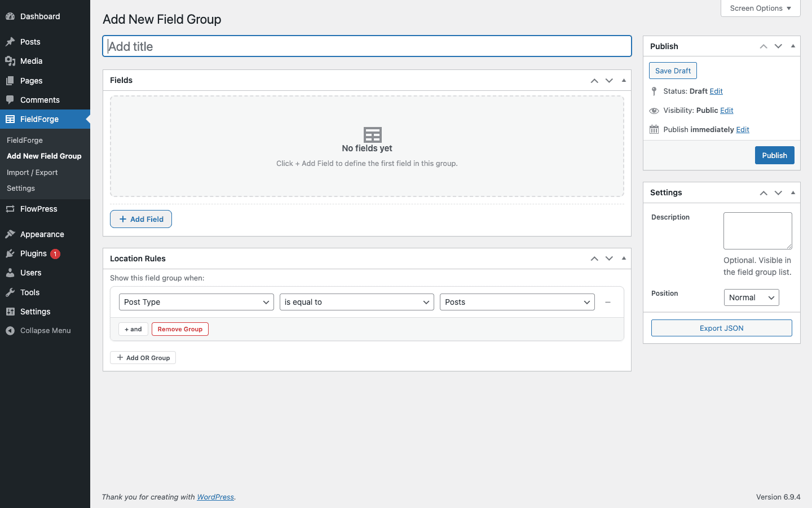812x508 pixels.
Task: Move the Fields panel up
Action: coord(594,81)
